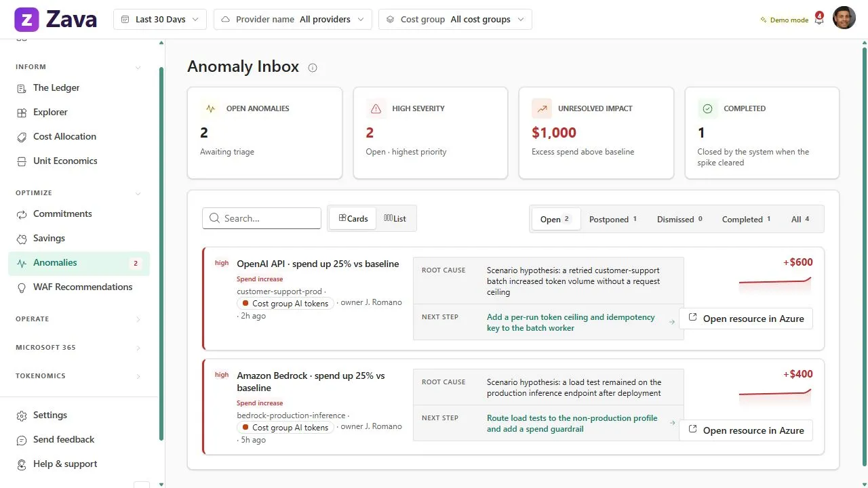Select the Open tab
This screenshot has width=868, height=488.
point(555,219)
